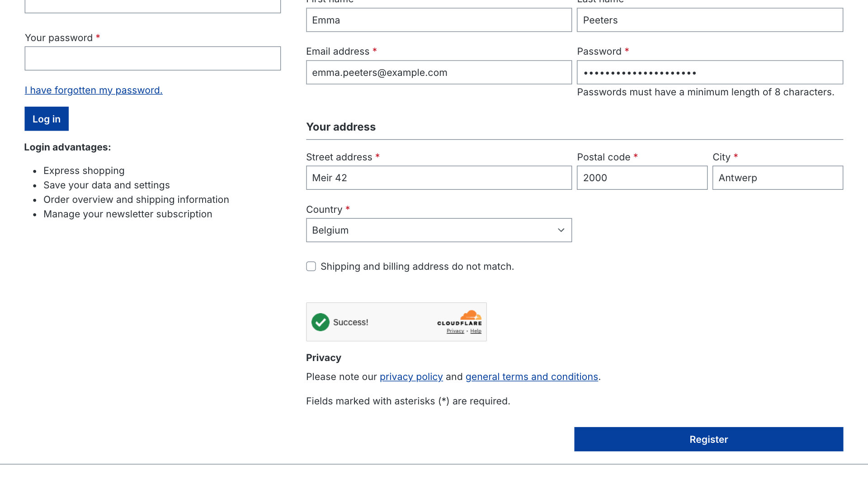Click the registration Password field with dots
Screen dimensions: 868x488
tap(710, 72)
